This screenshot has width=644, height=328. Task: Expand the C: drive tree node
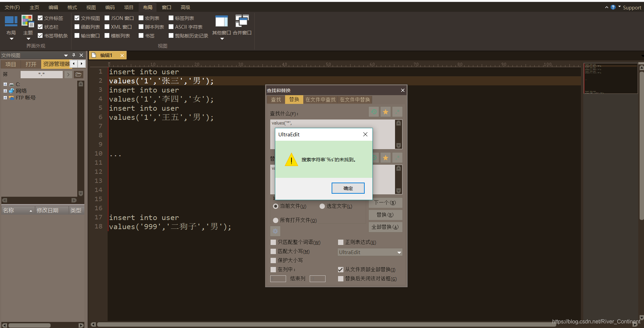click(x=5, y=84)
